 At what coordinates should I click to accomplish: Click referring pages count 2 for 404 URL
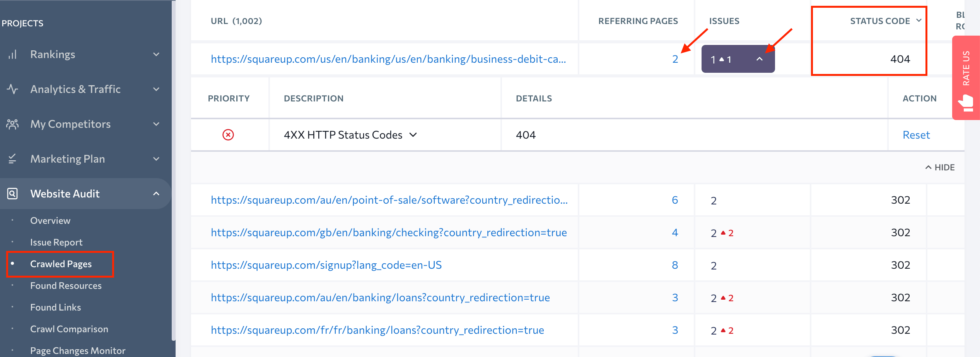click(675, 59)
